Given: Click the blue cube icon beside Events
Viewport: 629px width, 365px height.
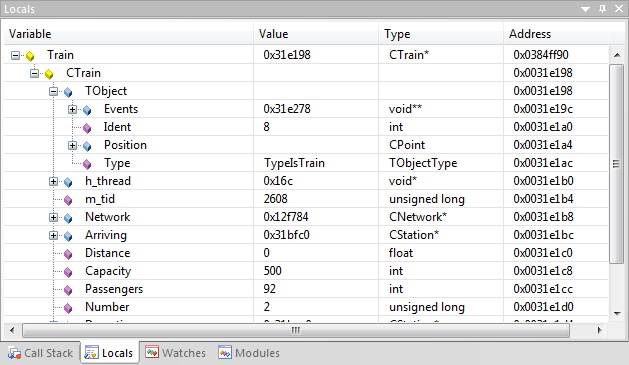Looking at the screenshot, I should (x=87, y=110).
